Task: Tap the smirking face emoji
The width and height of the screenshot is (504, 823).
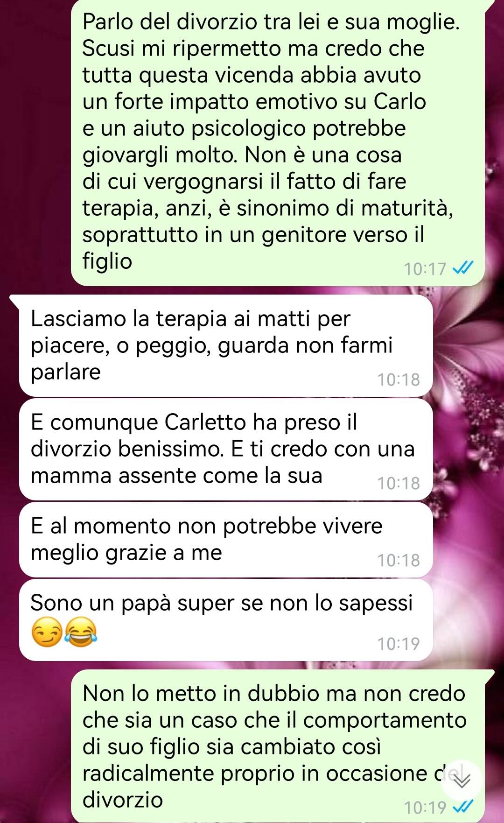Action: click(x=46, y=633)
